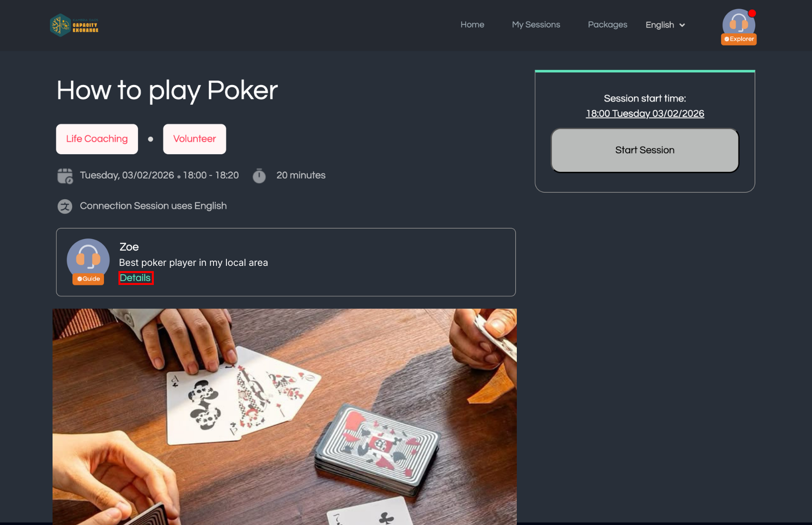Viewport: 812px width, 525px height.
Task: Click the red notification dot on avatar
Action: pyautogui.click(x=752, y=13)
